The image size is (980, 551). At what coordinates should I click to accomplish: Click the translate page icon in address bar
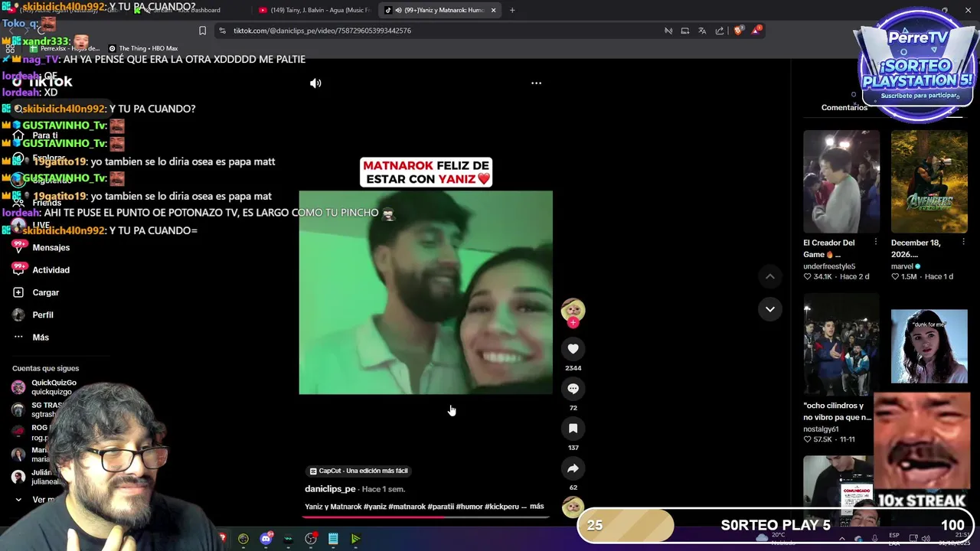pyautogui.click(x=702, y=31)
